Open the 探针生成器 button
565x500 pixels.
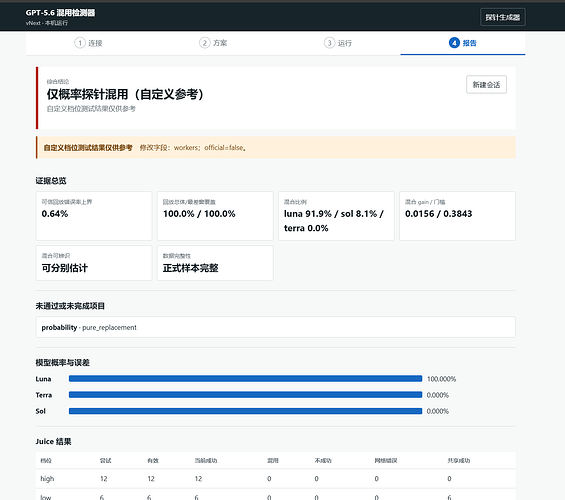click(x=503, y=17)
